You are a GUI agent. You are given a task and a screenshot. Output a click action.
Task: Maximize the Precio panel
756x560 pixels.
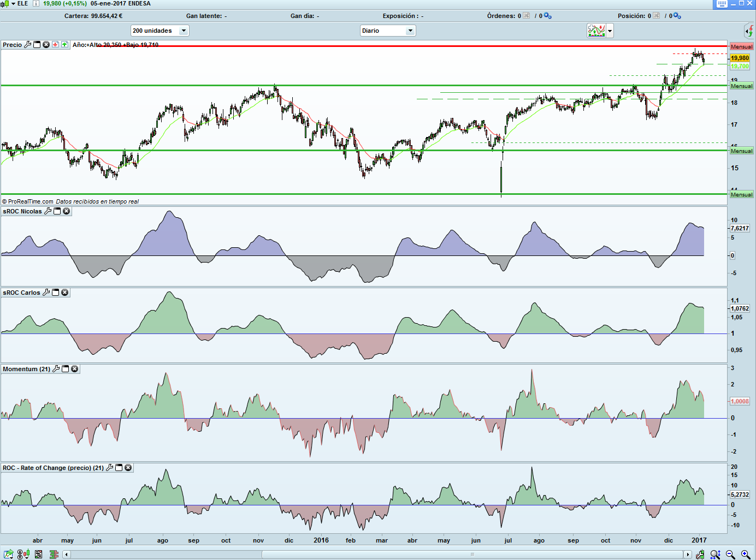click(x=37, y=45)
